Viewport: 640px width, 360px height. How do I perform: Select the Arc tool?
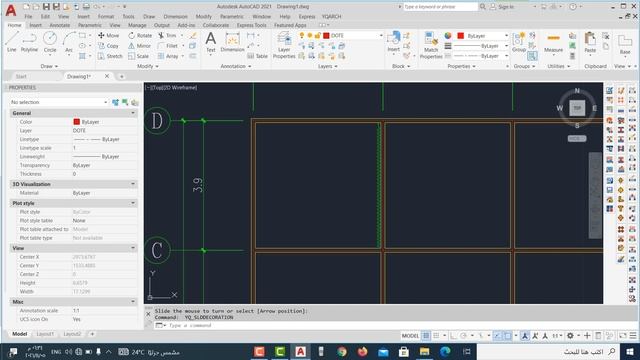pos(69,42)
